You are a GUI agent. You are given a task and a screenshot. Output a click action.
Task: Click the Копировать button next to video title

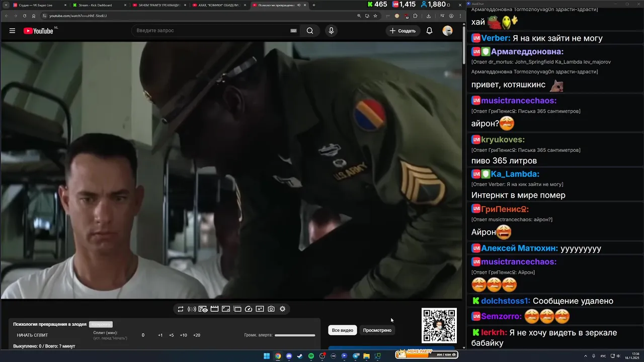(101, 324)
